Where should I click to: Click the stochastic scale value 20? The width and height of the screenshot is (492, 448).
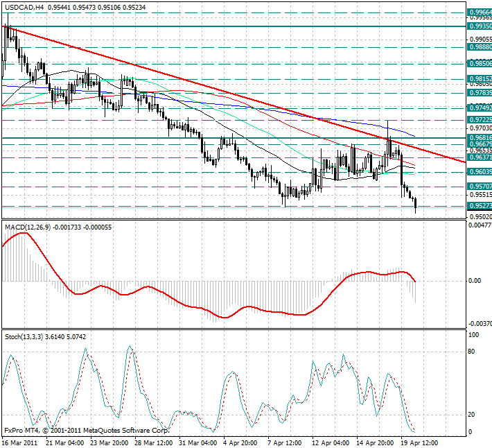(x=473, y=415)
